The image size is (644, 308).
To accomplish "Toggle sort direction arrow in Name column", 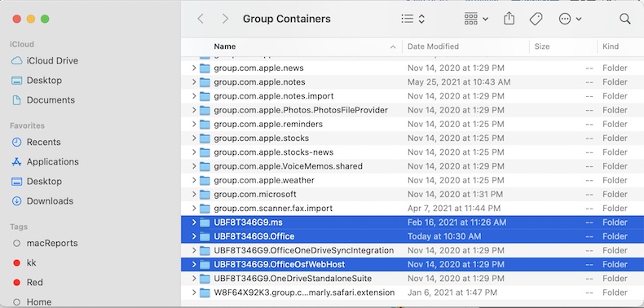I will [x=393, y=46].
